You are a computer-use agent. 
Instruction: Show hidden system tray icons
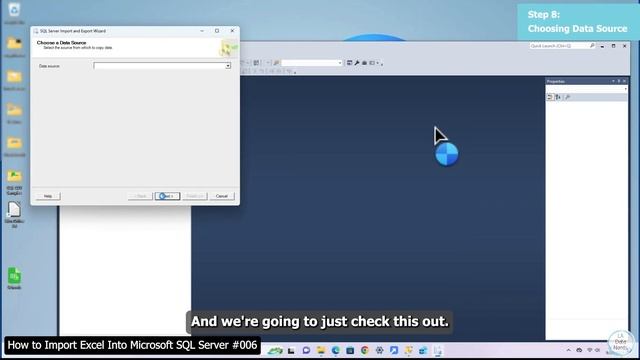568,350
